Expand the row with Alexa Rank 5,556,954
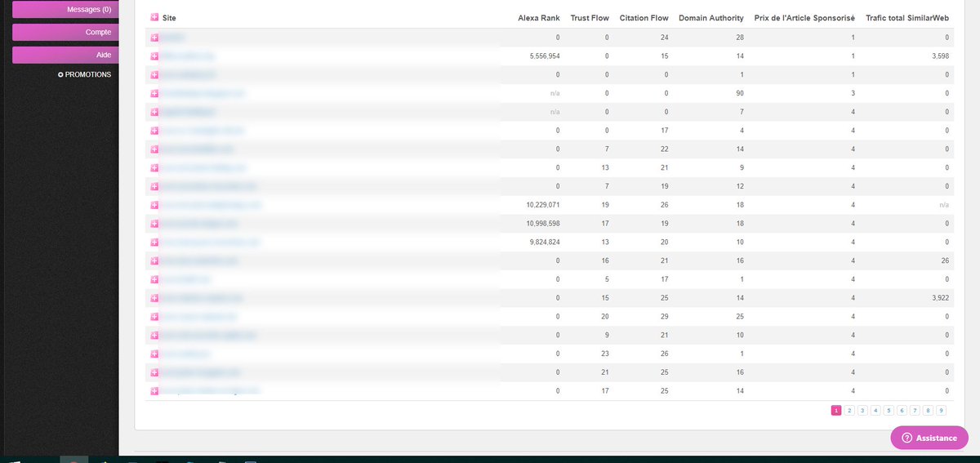 [154, 56]
